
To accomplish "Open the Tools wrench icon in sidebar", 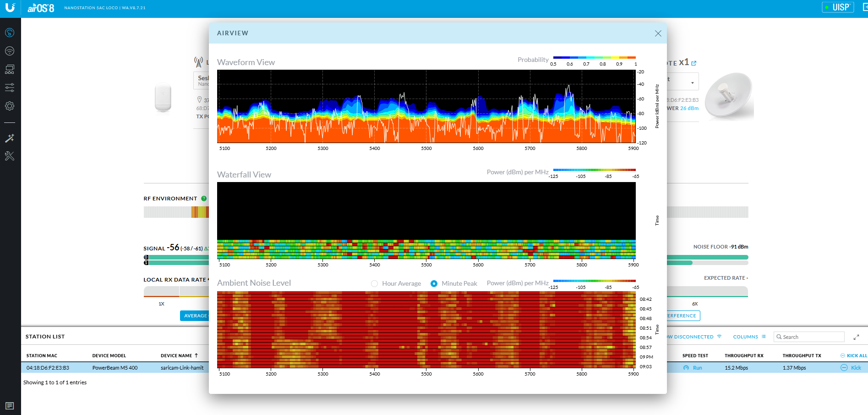I will coord(10,156).
